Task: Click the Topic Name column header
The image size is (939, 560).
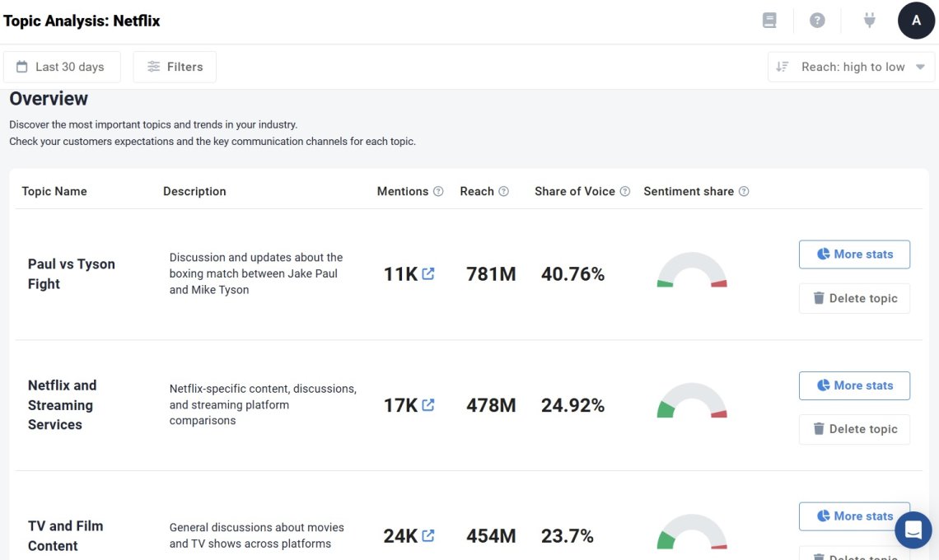Action: pos(54,191)
